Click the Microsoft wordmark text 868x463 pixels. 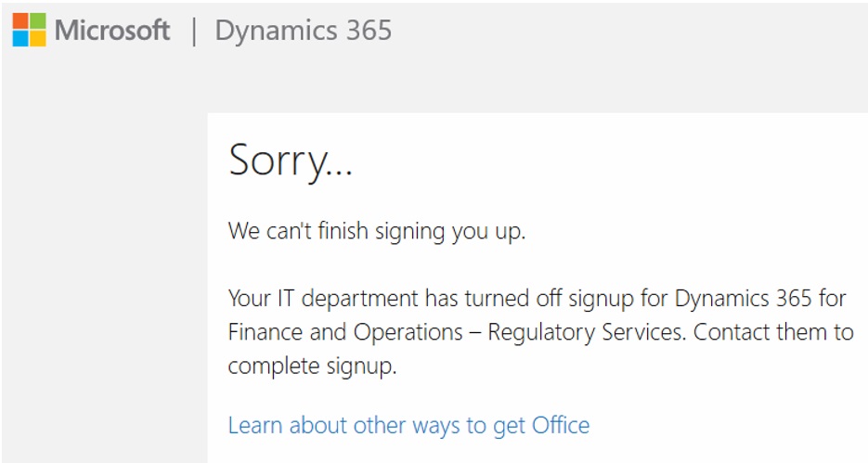[x=112, y=30]
